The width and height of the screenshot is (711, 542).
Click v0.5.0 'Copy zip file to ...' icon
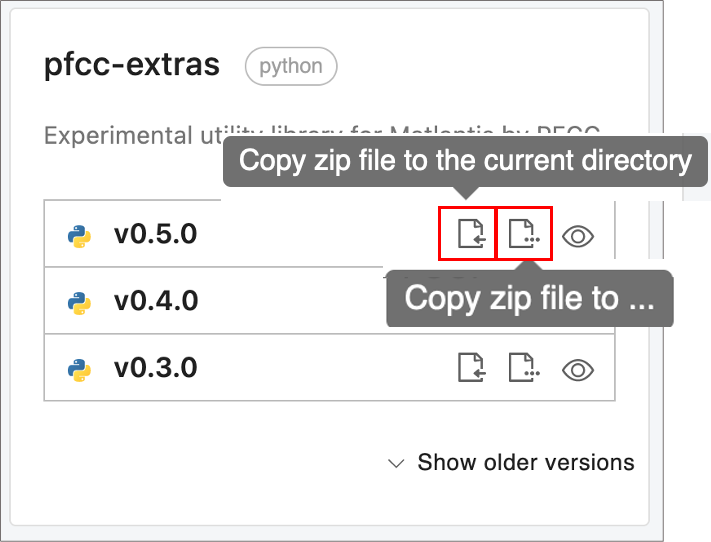pyautogui.click(x=523, y=235)
